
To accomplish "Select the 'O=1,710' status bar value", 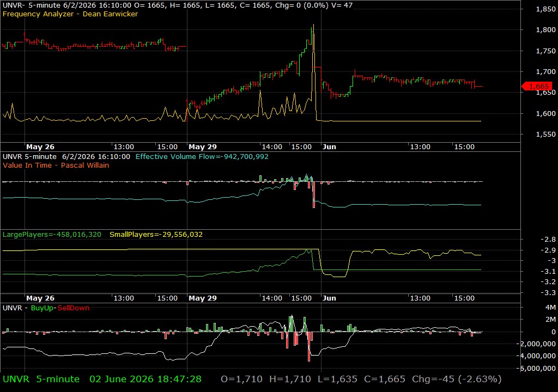I will 241,379.
